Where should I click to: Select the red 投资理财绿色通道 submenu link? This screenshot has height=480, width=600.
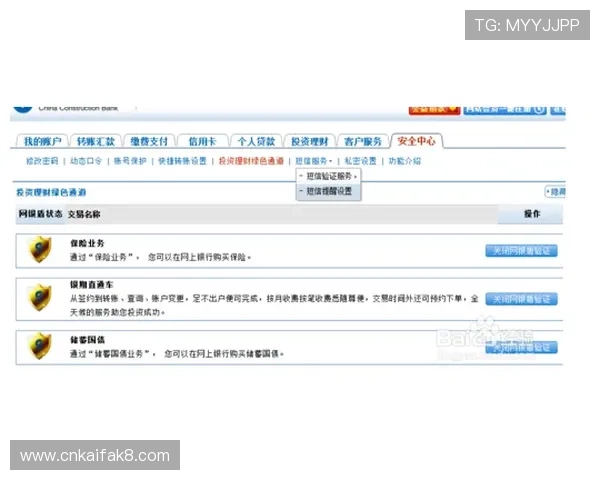coord(251,161)
